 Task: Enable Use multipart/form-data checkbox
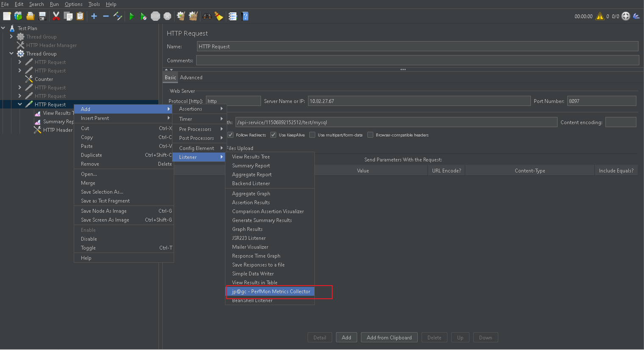point(312,135)
